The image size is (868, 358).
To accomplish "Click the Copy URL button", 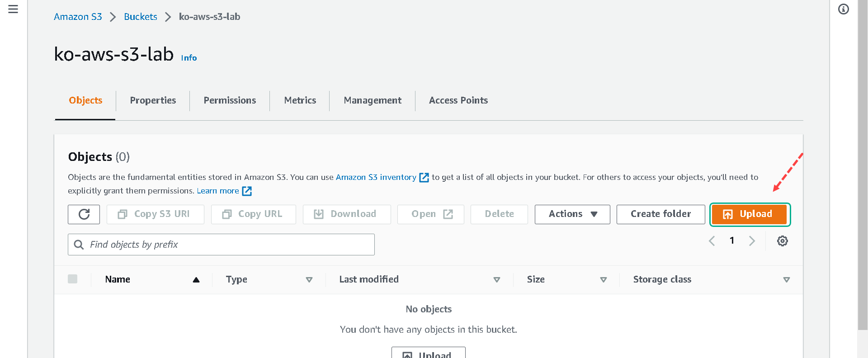I will [253, 214].
